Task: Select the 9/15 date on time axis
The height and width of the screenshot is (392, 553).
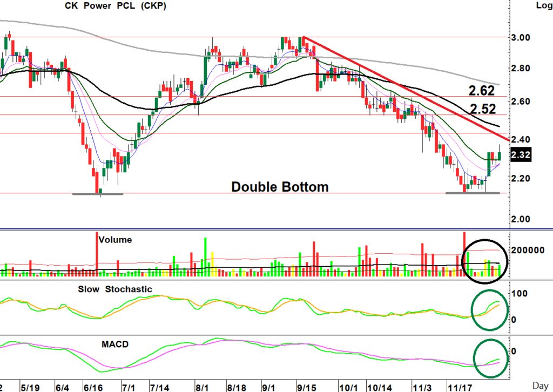Action: coord(306,388)
